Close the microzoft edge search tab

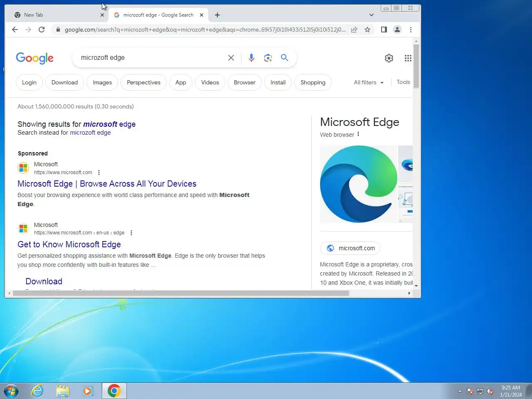click(x=202, y=15)
